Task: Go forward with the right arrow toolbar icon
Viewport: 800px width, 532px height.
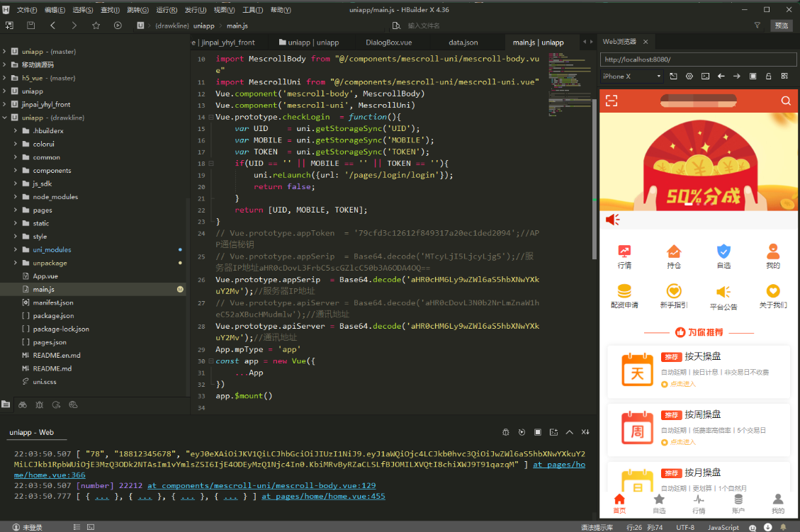Action: [x=74, y=26]
